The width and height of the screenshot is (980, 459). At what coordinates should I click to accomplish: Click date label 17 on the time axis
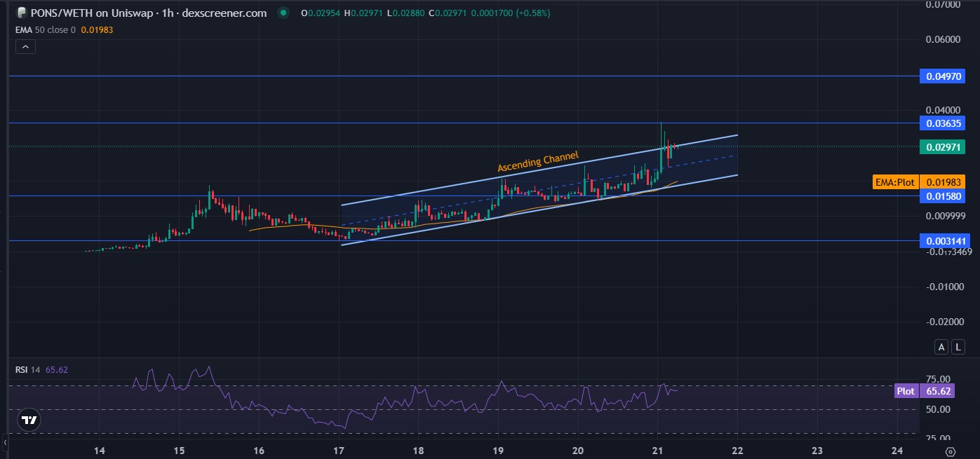tap(338, 450)
